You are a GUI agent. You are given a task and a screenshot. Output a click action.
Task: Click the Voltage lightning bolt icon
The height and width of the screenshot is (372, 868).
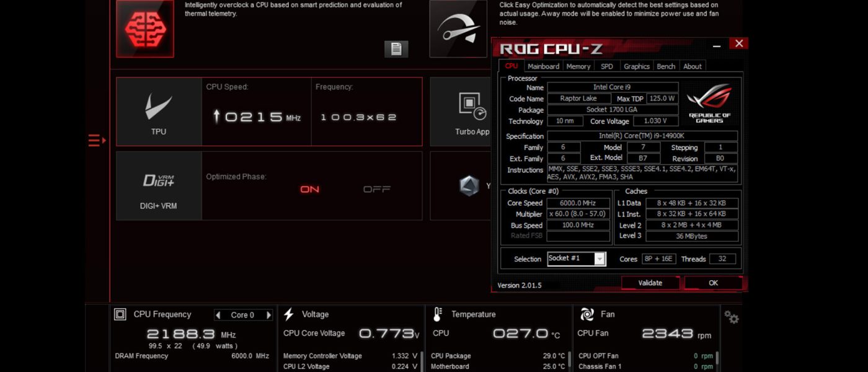288,314
